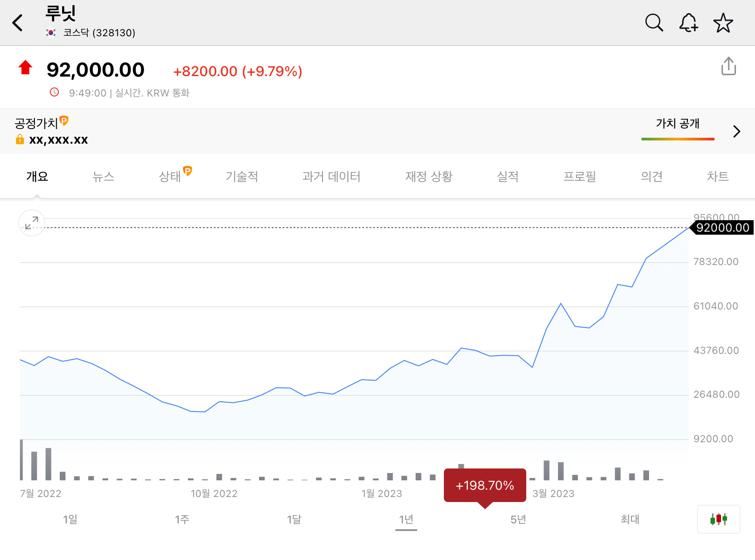755x560 pixels.
Task: Switch to the 뉴스 tab
Action: pyautogui.click(x=103, y=177)
